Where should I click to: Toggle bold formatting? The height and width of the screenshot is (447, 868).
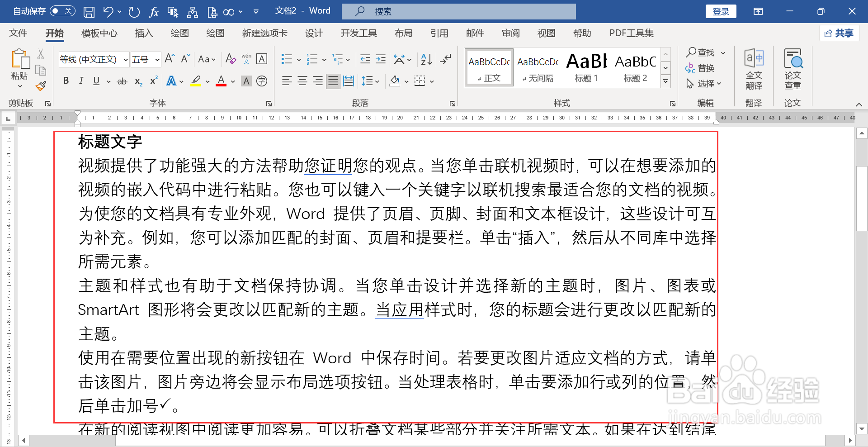(x=66, y=81)
